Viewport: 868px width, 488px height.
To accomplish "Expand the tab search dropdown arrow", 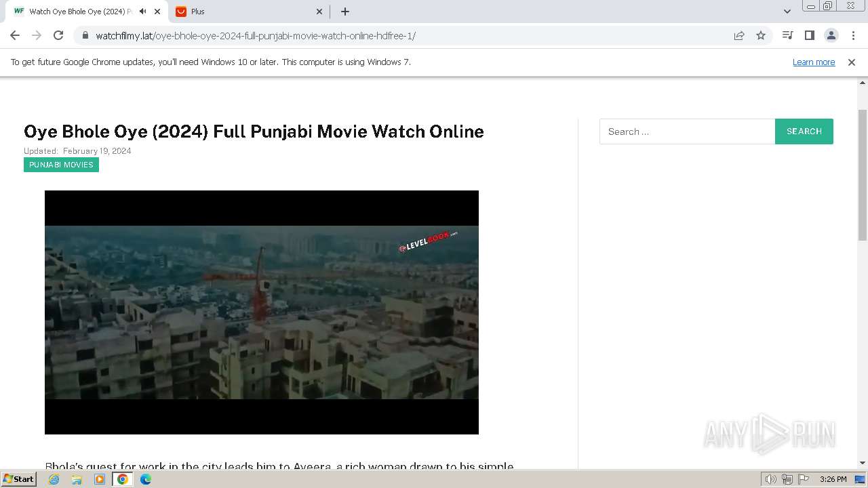I will pos(787,12).
